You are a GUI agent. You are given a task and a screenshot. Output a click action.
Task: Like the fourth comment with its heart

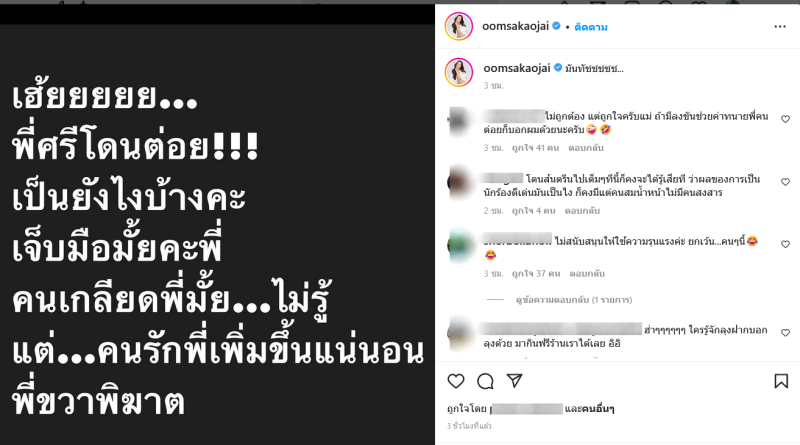[785, 333]
